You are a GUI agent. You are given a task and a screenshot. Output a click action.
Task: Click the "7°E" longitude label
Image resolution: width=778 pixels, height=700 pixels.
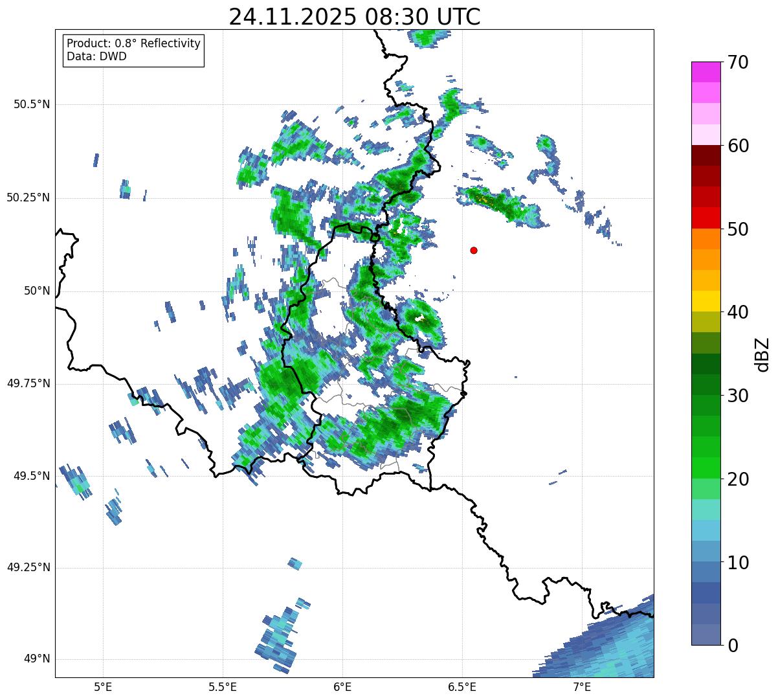coord(582,686)
